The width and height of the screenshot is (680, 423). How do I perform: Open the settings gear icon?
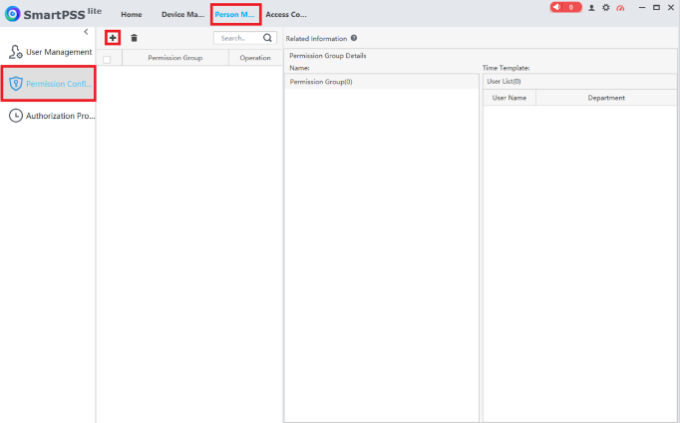[606, 8]
